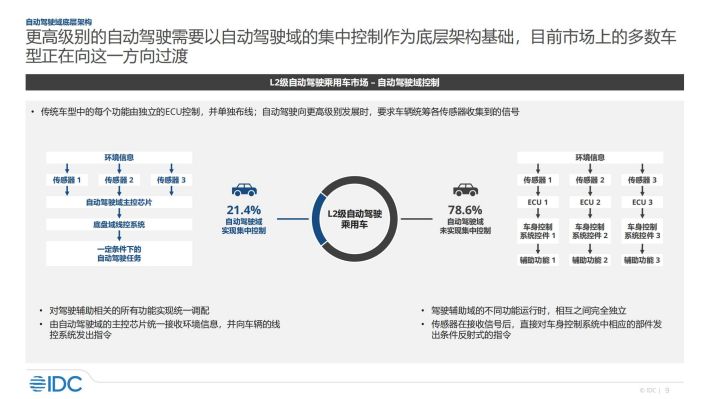Click the 78.6% percentage label

pos(465,210)
